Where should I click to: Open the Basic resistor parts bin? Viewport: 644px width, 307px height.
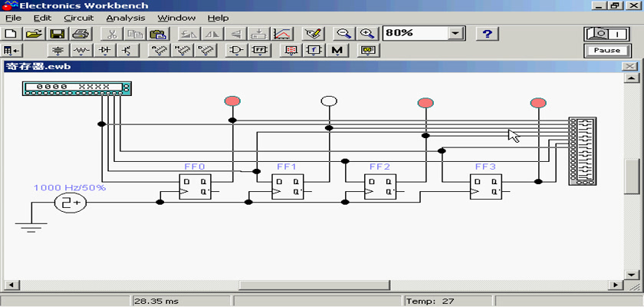pyautogui.click(x=81, y=51)
